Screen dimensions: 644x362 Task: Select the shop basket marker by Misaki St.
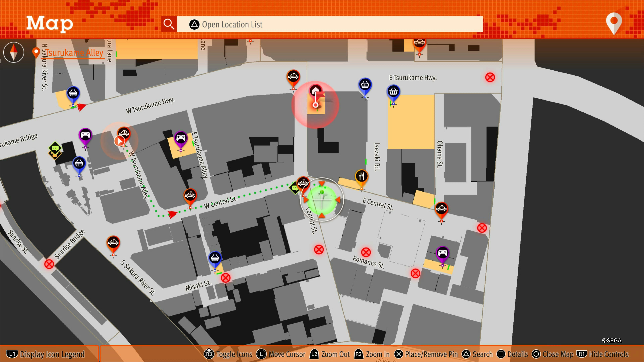(x=215, y=258)
